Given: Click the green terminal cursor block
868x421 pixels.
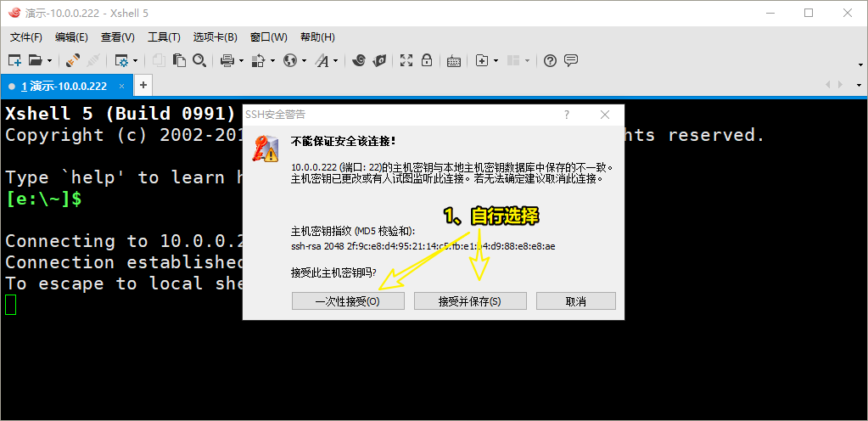Looking at the screenshot, I should [10, 304].
